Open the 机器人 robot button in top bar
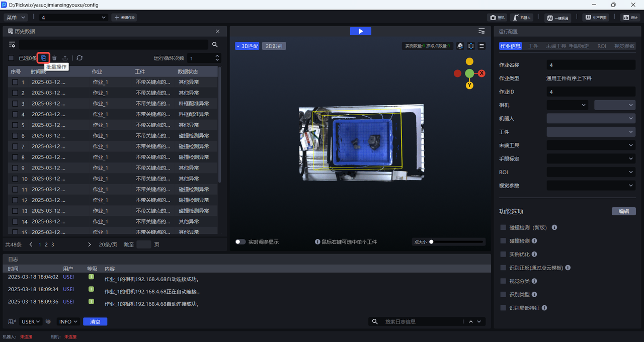644x342 pixels. 522,18
